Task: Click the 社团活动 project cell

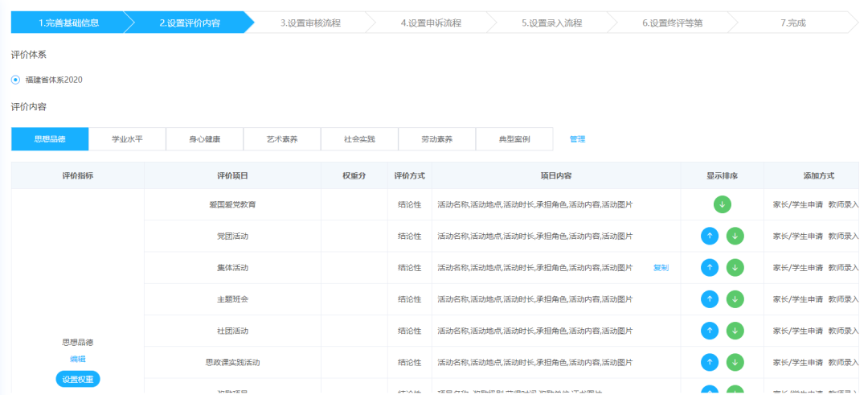Action: tap(232, 331)
